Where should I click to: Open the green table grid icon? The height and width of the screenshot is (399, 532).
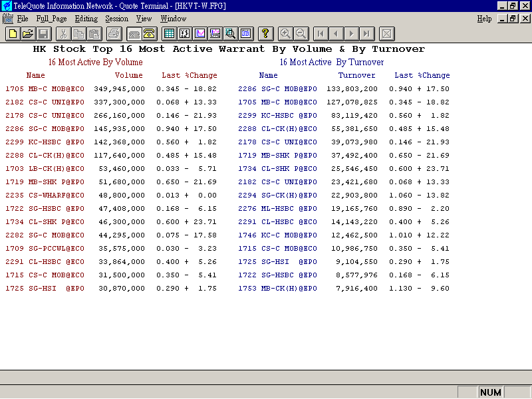pos(169,34)
